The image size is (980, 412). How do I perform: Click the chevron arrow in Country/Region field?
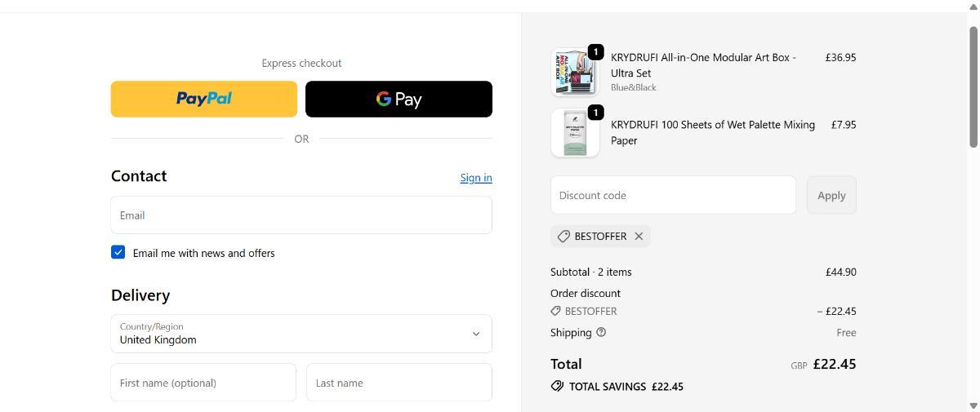[476, 334]
